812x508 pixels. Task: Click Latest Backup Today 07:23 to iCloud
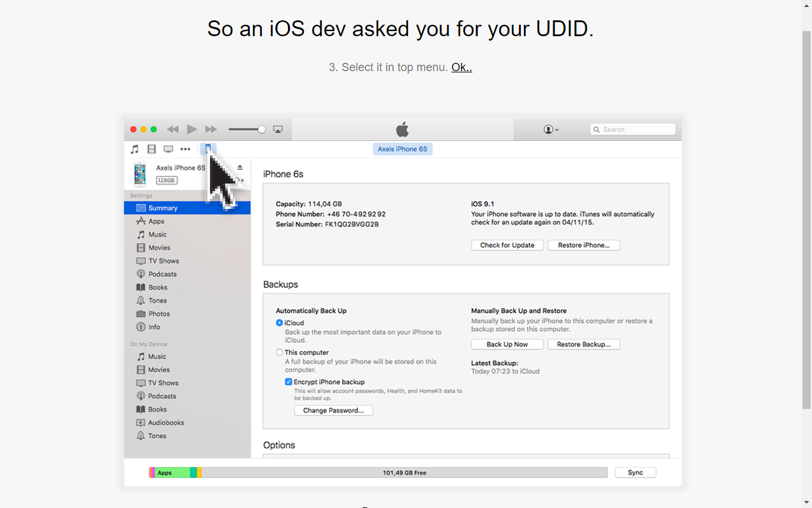[x=506, y=367]
